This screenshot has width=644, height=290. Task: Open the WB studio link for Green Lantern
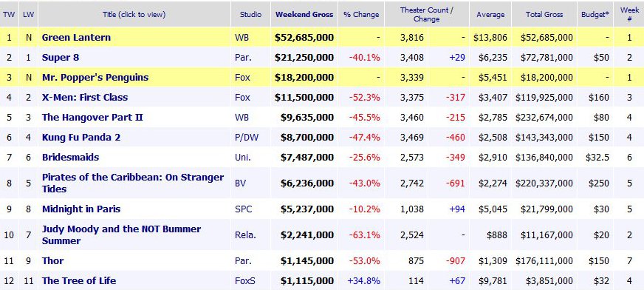(241, 38)
